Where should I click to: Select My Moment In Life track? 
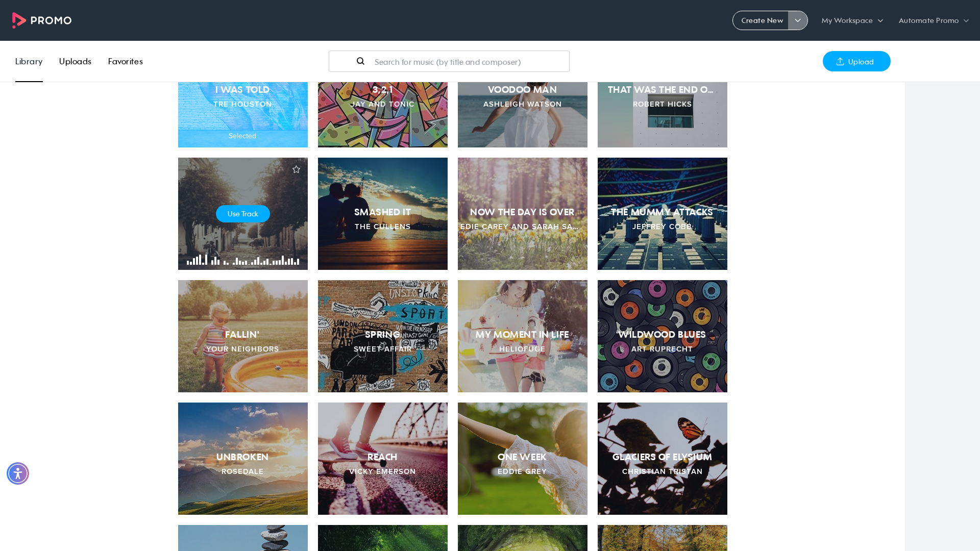point(523,336)
